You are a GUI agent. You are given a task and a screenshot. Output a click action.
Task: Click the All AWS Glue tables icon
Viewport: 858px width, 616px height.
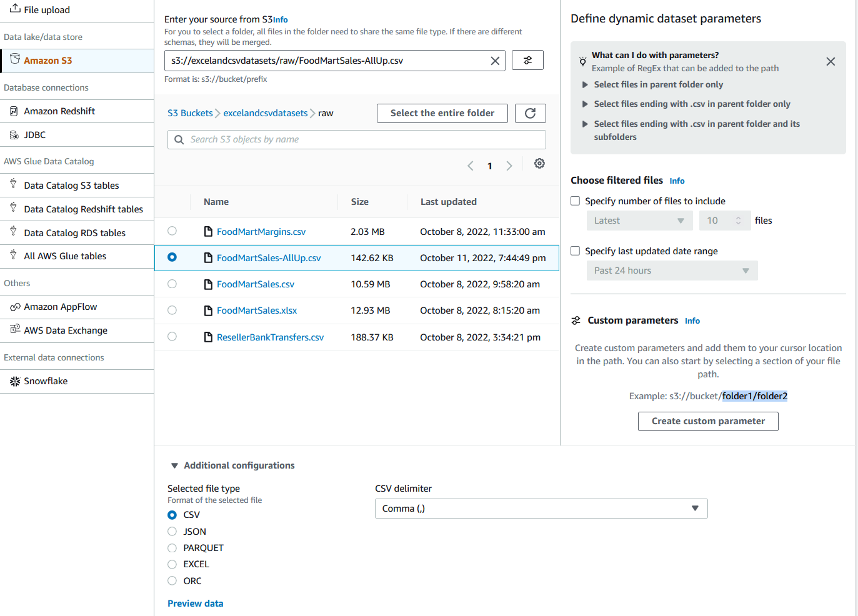click(13, 255)
